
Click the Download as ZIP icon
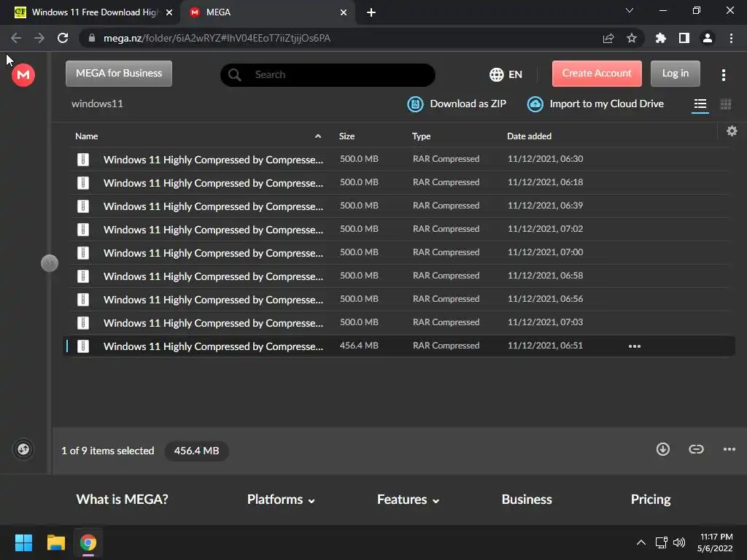[x=415, y=104]
